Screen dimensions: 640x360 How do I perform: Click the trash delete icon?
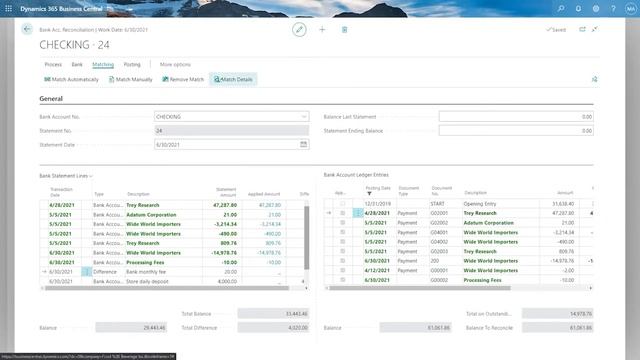(x=344, y=29)
